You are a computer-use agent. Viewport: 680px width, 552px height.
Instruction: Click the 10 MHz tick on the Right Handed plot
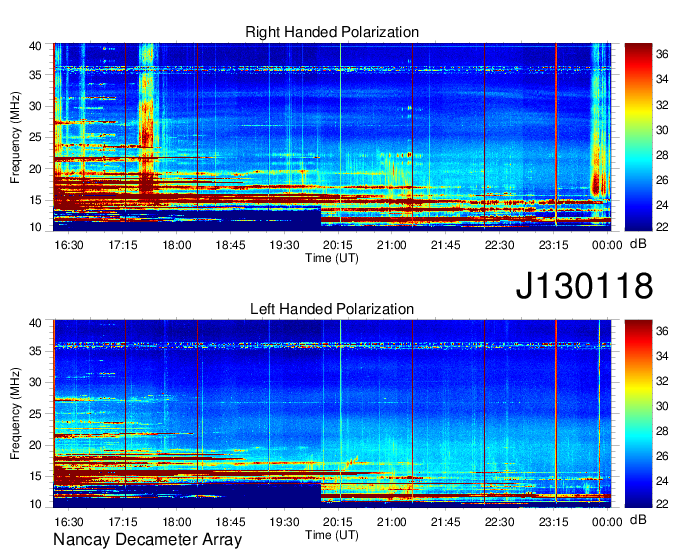(x=35, y=227)
